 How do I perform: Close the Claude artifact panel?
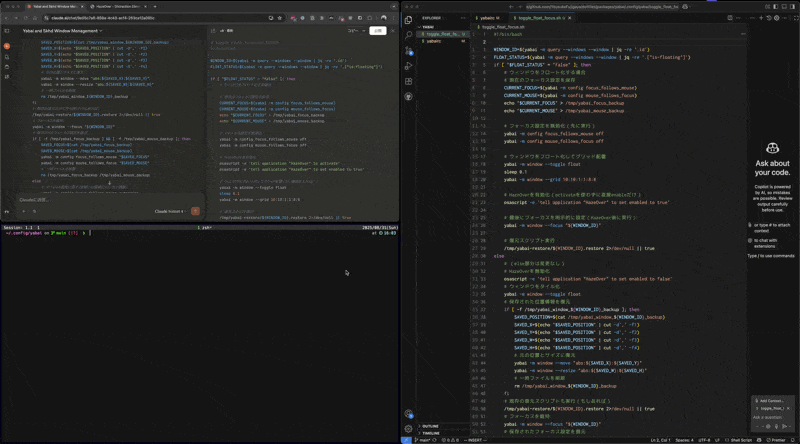click(x=392, y=31)
